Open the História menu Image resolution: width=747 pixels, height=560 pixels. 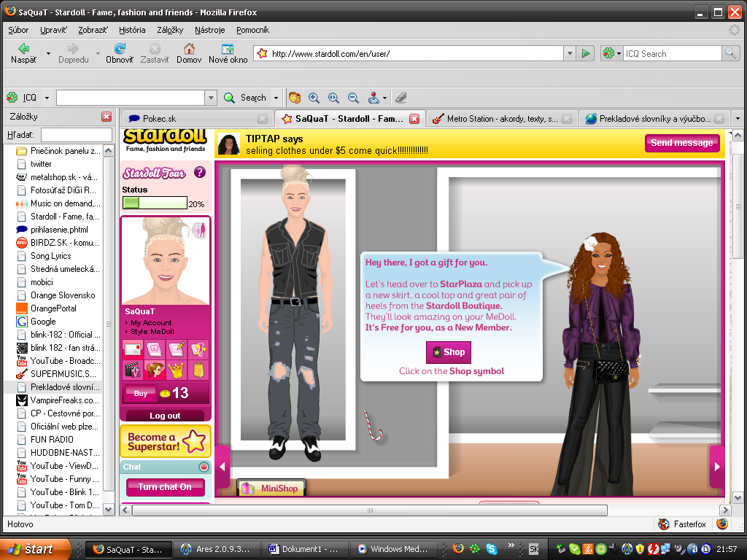[x=132, y=30]
